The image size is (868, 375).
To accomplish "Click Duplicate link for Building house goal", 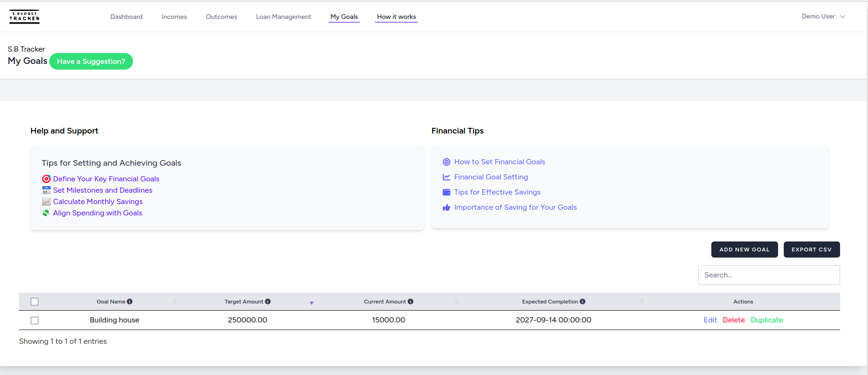I will pos(767,320).
